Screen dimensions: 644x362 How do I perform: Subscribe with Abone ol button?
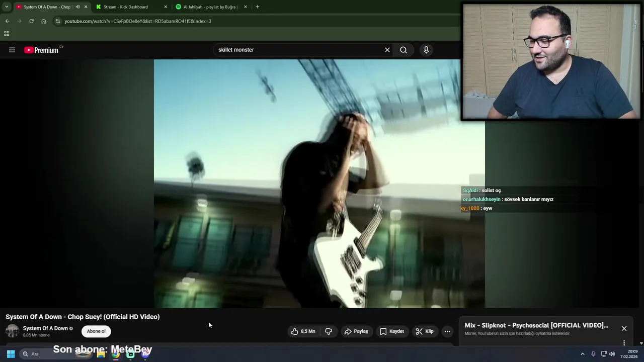(96, 331)
